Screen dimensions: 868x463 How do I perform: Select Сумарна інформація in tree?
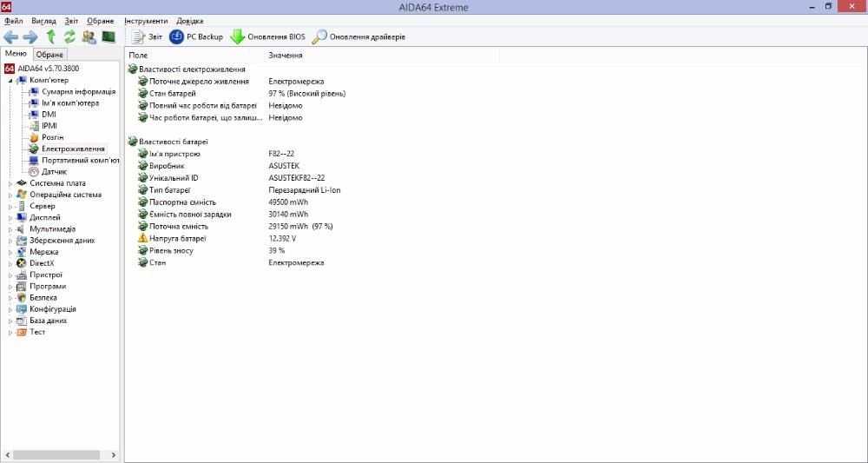click(x=79, y=92)
